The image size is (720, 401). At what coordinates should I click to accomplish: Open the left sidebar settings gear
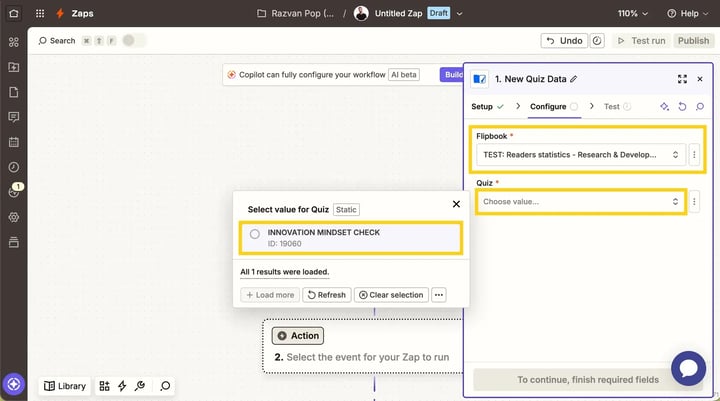pyautogui.click(x=14, y=217)
